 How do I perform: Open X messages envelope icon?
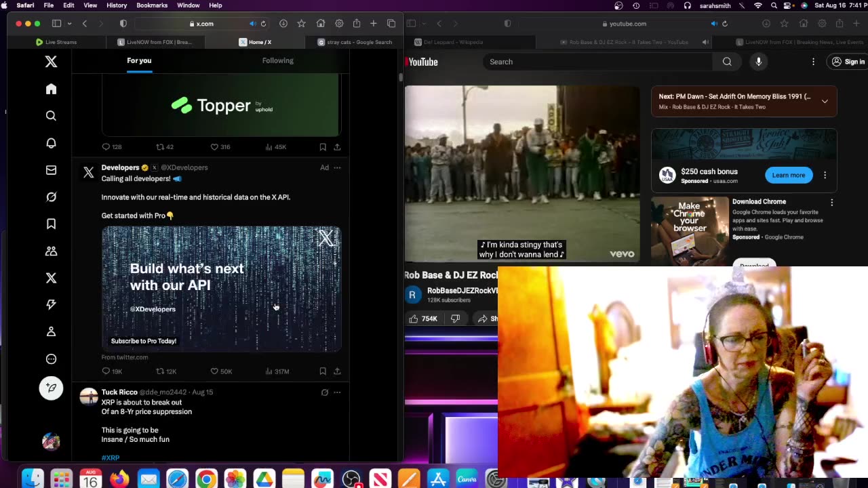(51, 170)
